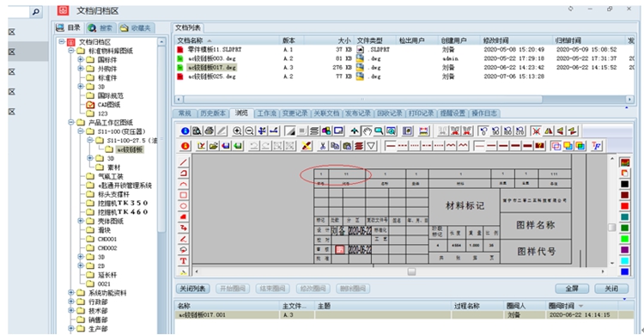
Task: Expand the 外购件 folder
Action: click(x=81, y=69)
